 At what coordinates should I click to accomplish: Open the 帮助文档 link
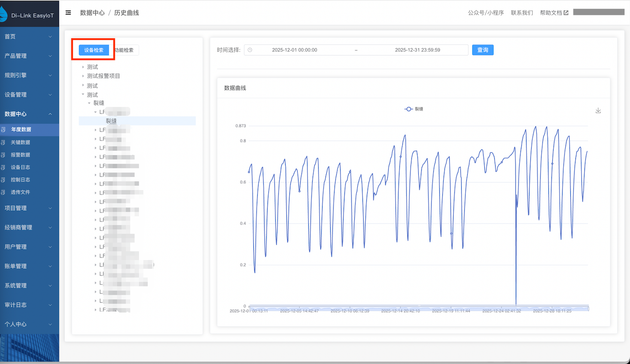pyautogui.click(x=554, y=13)
